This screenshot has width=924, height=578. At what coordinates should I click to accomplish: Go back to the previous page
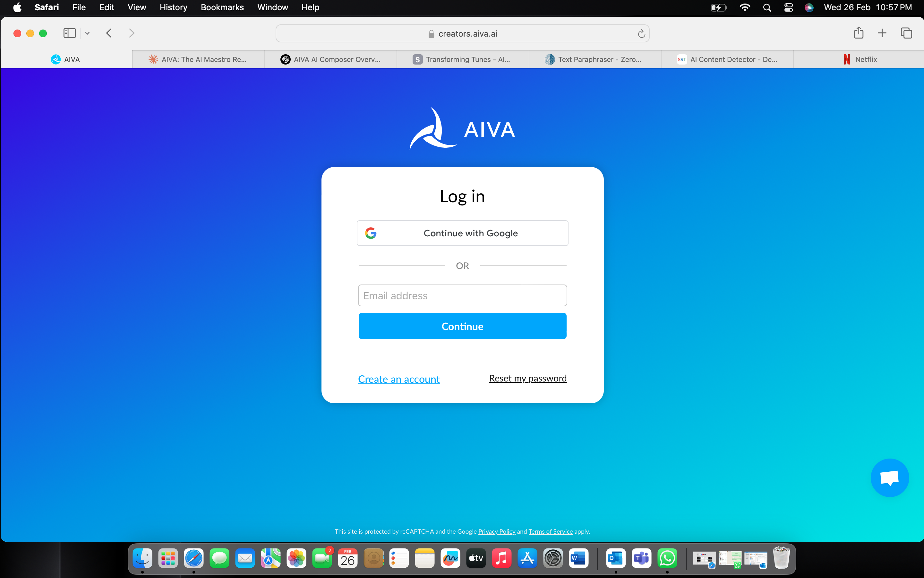point(109,33)
